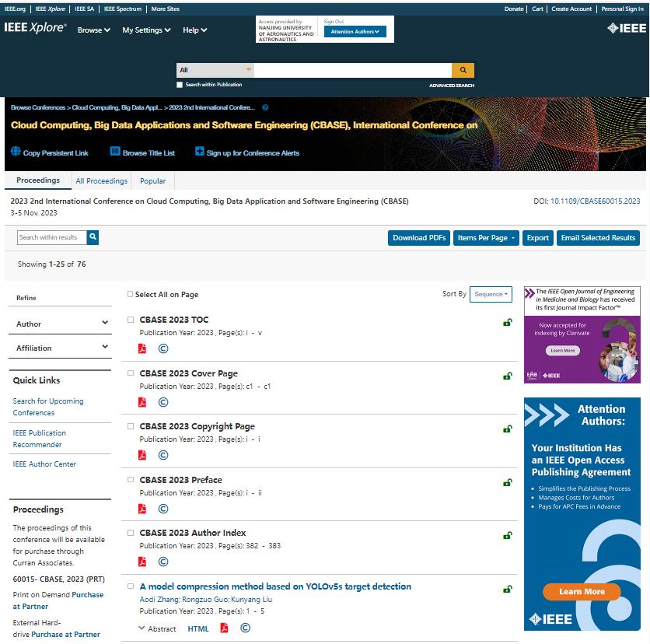The image size is (650, 644).
Task: Open the Items Per Page dropdown
Action: (486, 238)
